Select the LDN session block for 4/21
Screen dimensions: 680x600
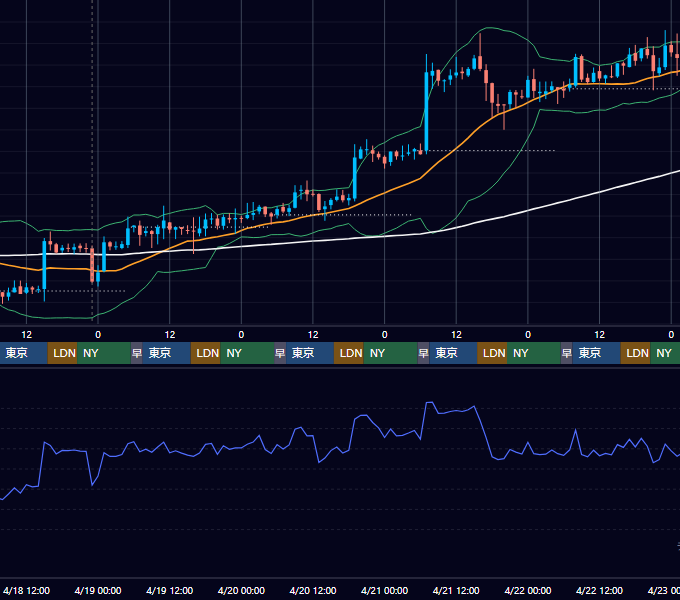(492, 353)
